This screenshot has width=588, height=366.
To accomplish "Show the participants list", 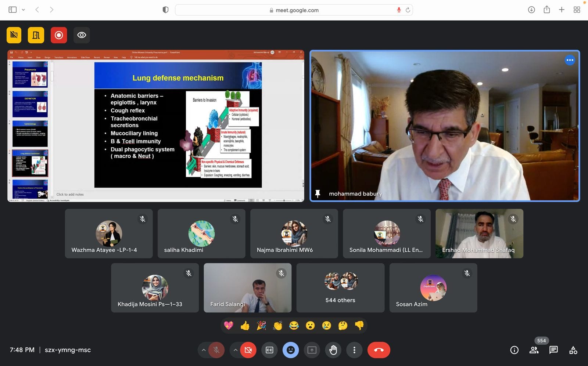I will click(x=534, y=350).
